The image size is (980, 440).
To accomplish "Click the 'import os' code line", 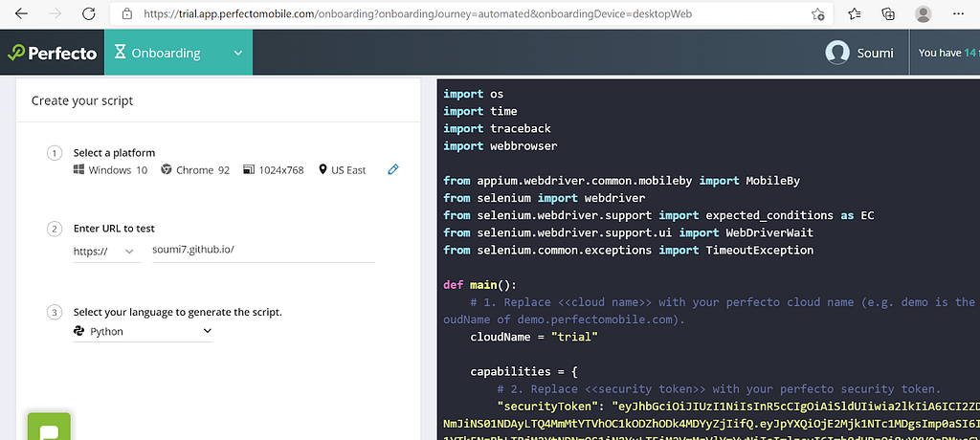I will pyautogui.click(x=473, y=94).
